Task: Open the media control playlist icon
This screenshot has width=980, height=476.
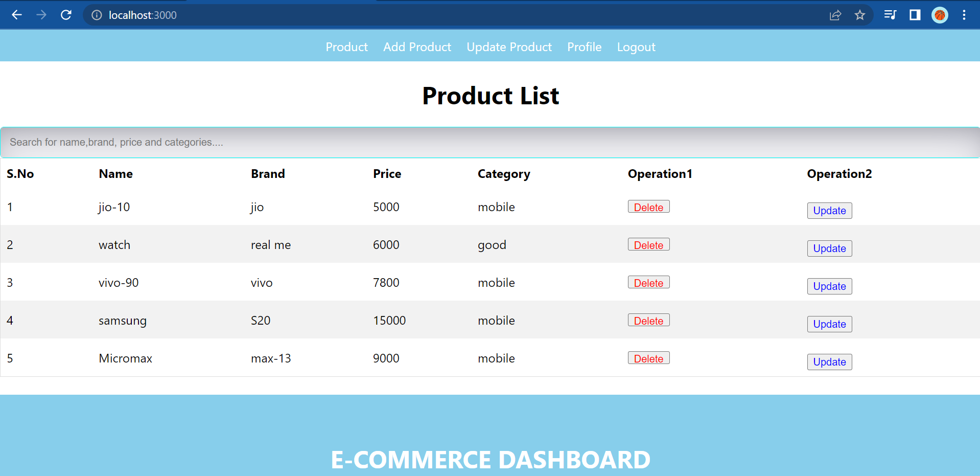Action: 890,15
